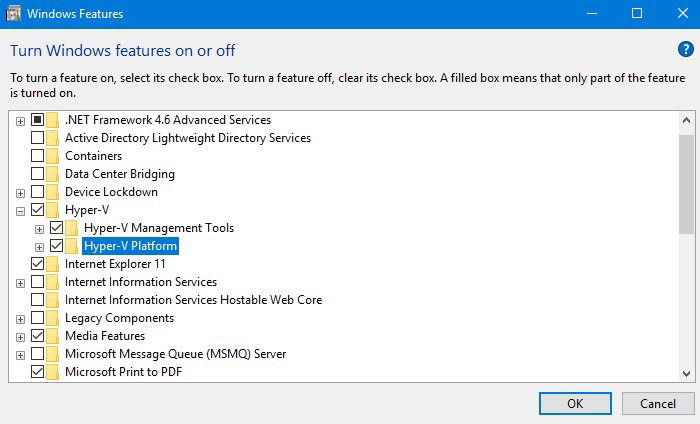Click the Hyper-V Management Tools folder icon
The width and height of the screenshot is (700, 424).
pos(71,228)
